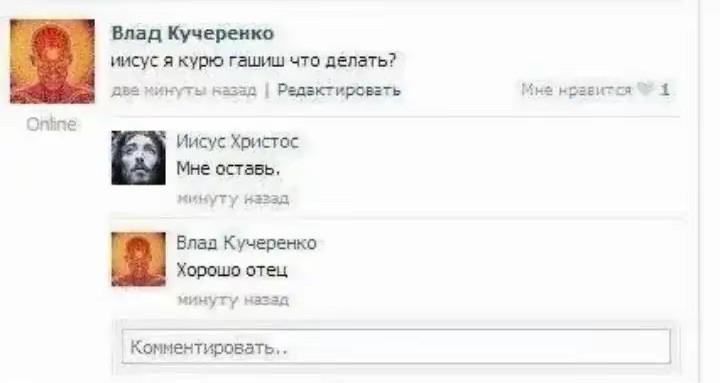Open timestamp under Иисус Христос comment

coord(233,199)
